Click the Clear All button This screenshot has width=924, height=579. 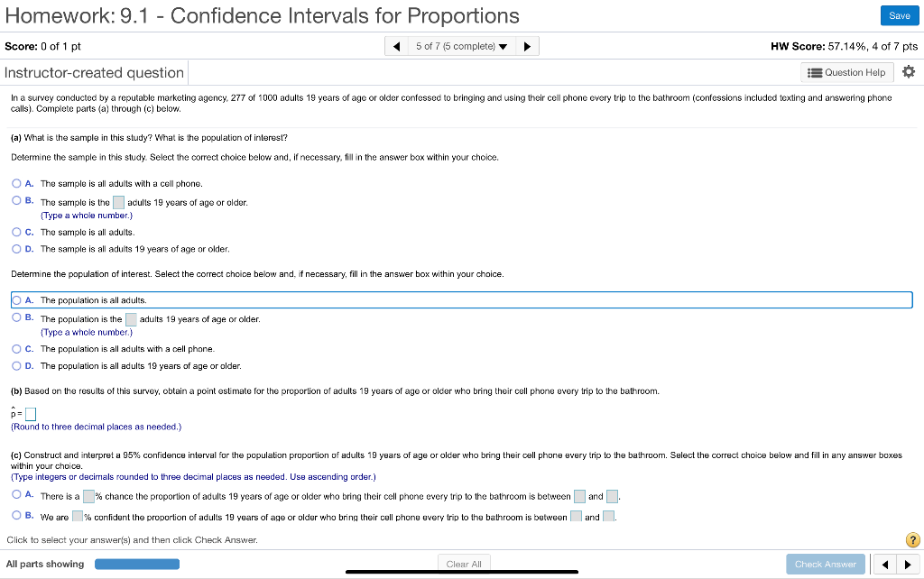point(464,563)
